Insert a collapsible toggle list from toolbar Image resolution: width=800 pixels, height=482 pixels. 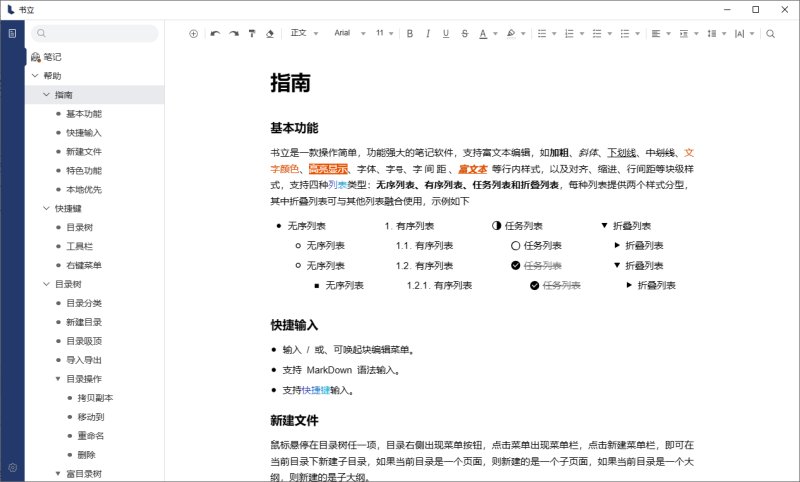pos(624,34)
